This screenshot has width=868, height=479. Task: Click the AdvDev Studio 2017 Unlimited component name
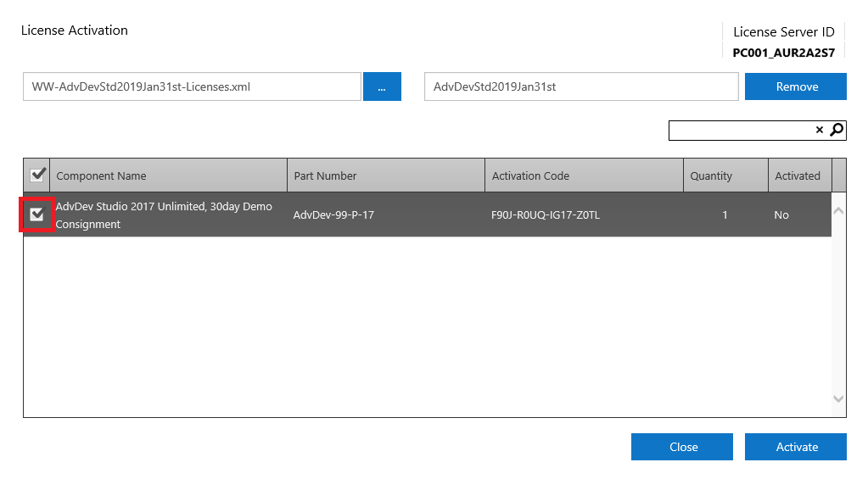[164, 215]
